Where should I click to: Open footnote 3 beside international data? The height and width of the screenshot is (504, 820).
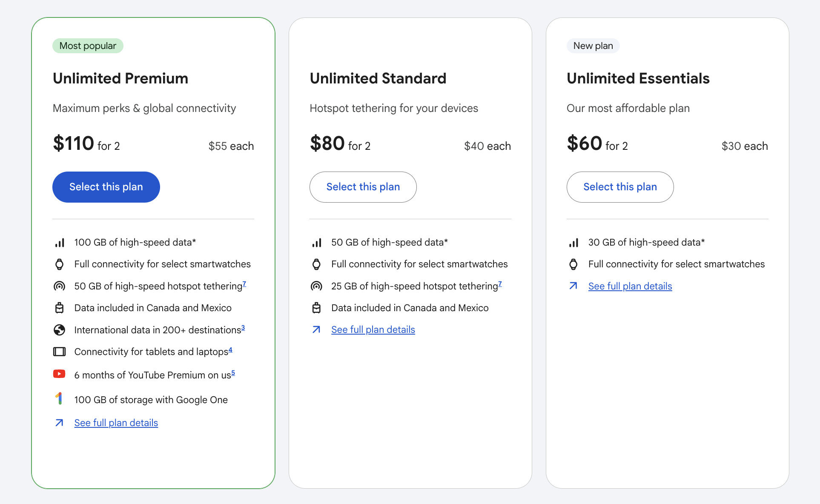(243, 327)
